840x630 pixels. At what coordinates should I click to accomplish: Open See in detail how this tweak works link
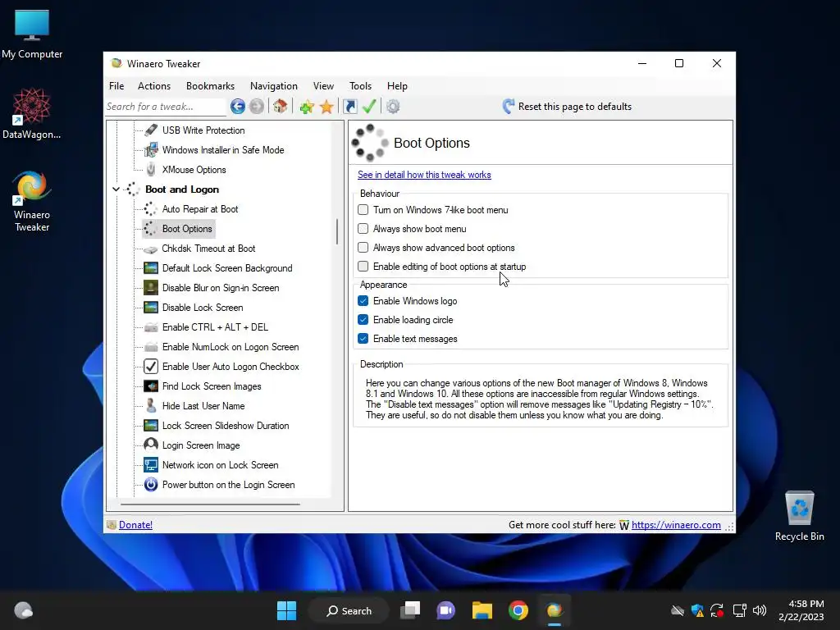click(x=424, y=175)
